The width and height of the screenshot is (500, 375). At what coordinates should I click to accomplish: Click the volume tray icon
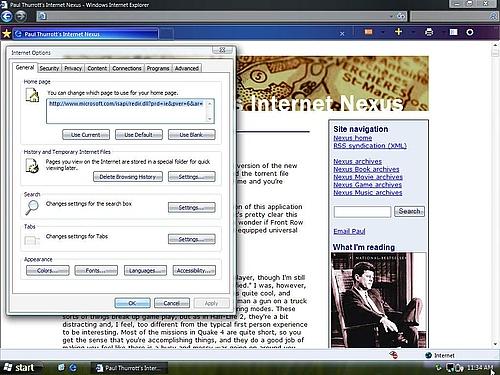pyautogui.click(x=459, y=368)
